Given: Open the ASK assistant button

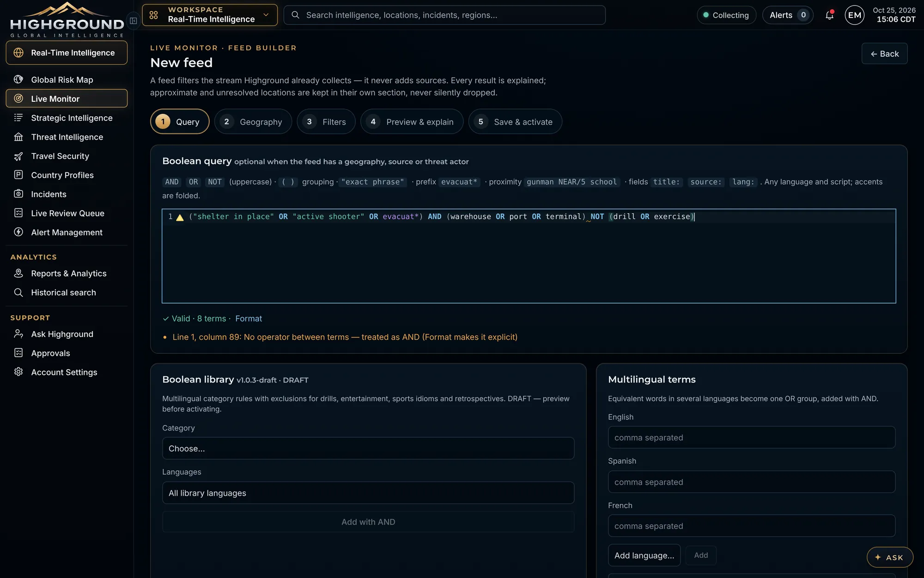Looking at the screenshot, I should point(890,557).
